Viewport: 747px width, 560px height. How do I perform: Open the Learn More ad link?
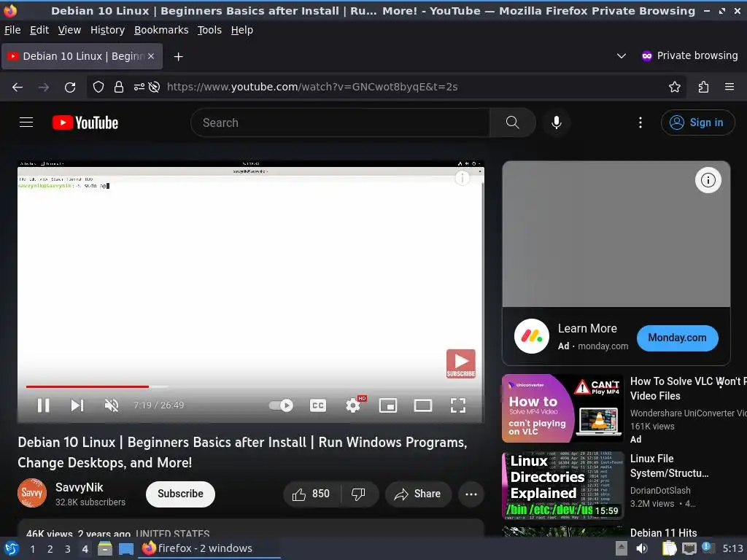click(587, 329)
